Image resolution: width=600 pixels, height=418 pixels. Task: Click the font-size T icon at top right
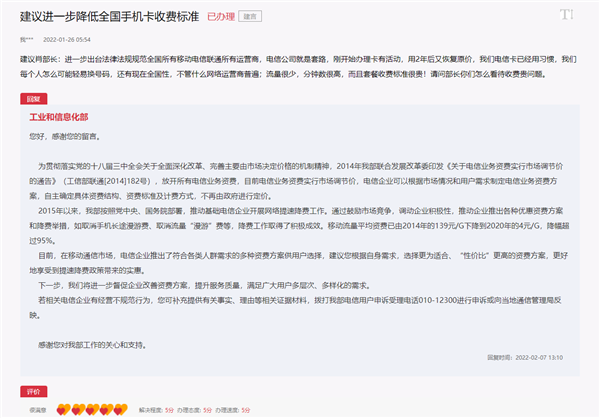[x=566, y=15]
